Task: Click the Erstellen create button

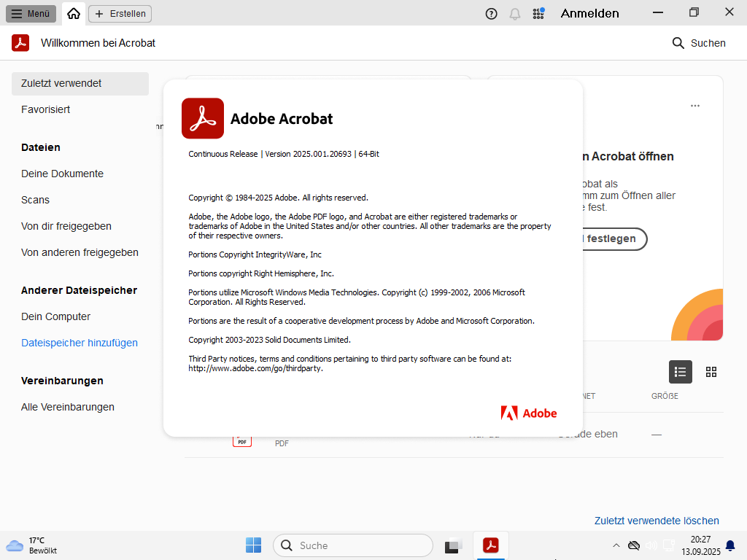Action: pyautogui.click(x=120, y=13)
